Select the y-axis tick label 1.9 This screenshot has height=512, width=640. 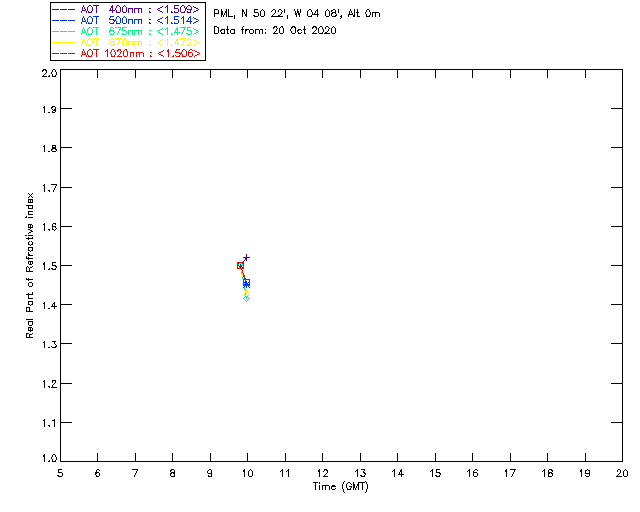pyautogui.click(x=49, y=109)
